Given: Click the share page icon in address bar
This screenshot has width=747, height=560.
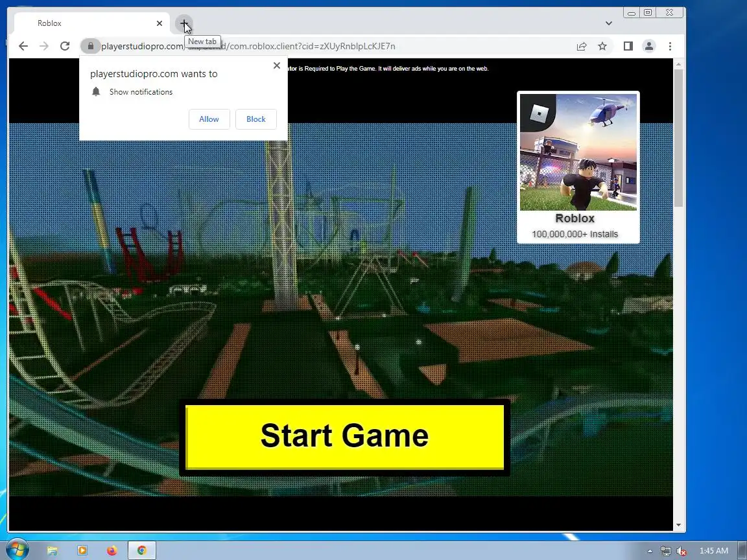Looking at the screenshot, I should click(x=581, y=46).
